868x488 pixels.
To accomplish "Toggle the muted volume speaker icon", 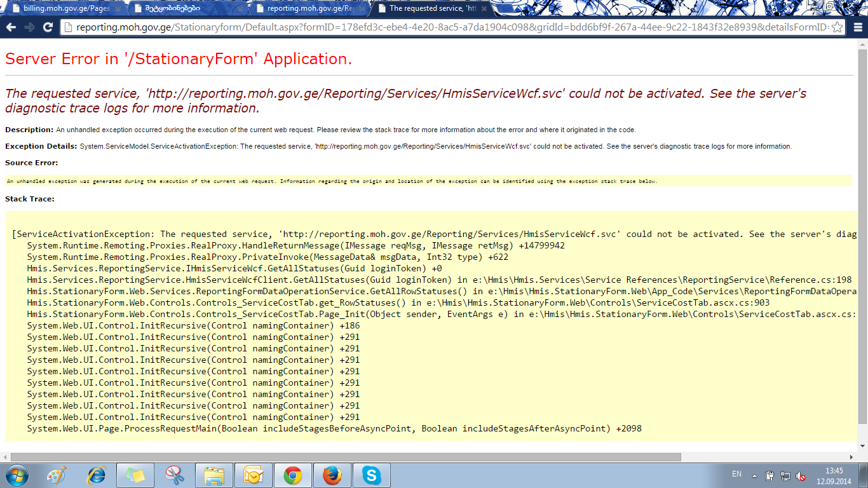I will [801, 475].
